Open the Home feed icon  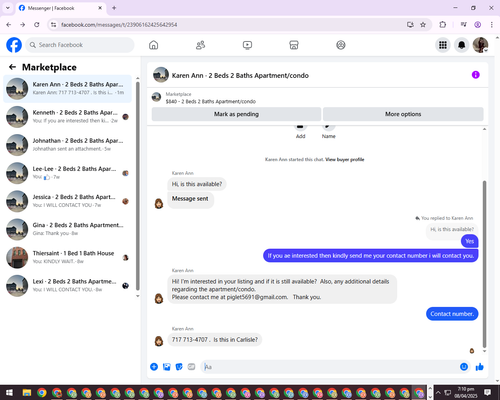coord(153,45)
